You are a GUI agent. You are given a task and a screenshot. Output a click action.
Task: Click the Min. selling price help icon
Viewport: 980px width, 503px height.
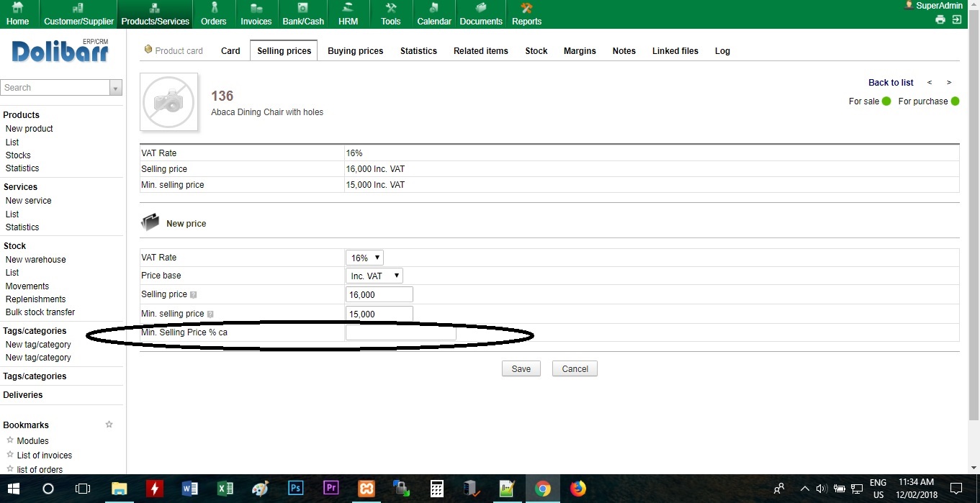(210, 314)
